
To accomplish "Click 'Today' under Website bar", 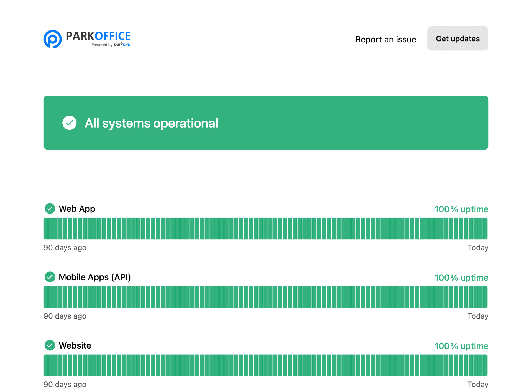I will (478, 385).
